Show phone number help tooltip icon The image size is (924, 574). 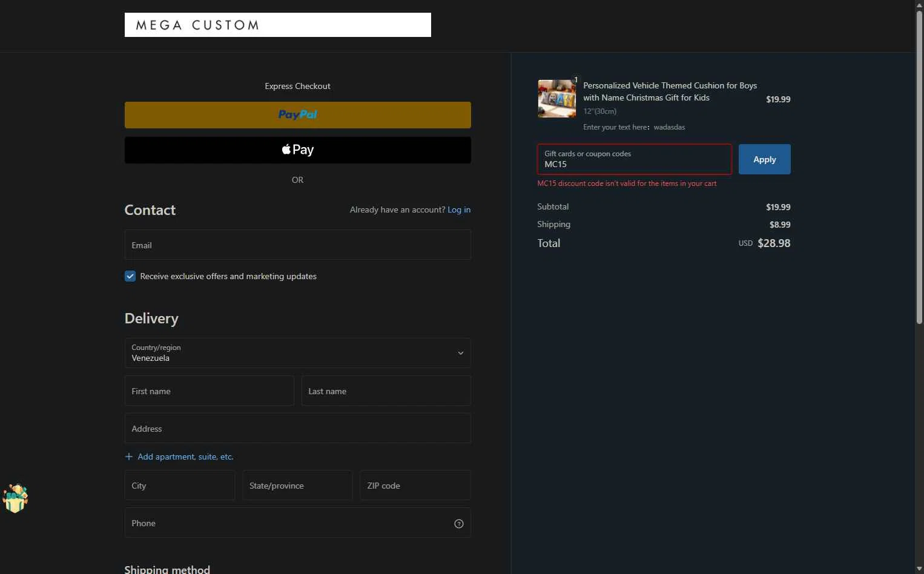459,524
